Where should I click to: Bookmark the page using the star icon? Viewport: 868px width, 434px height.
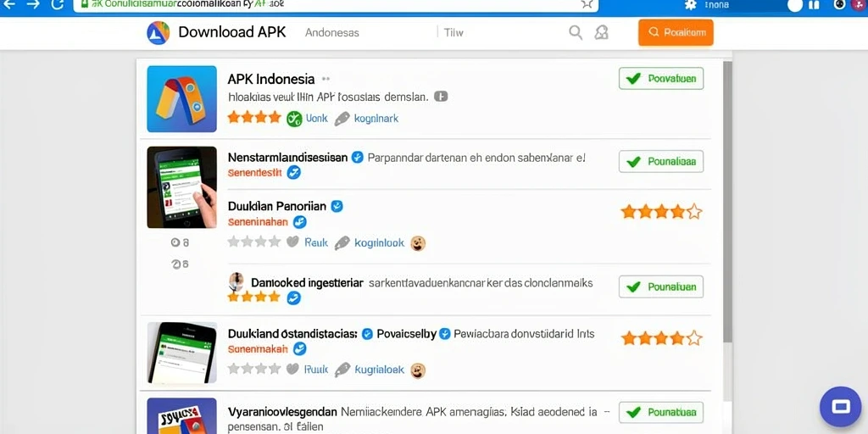click(x=587, y=4)
